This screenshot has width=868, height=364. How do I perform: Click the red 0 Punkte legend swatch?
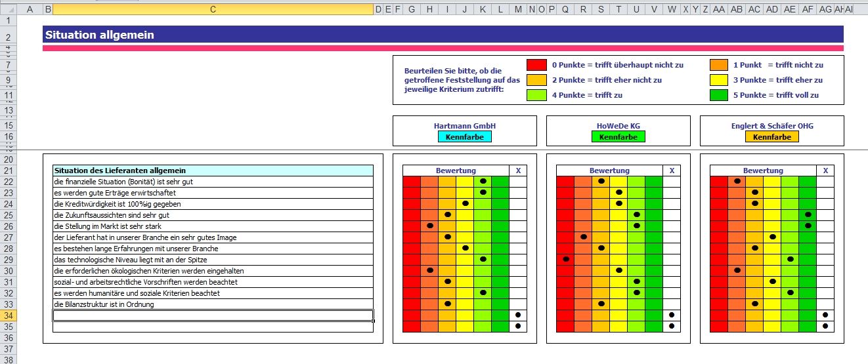pyautogui.click(x=536, y=64)
